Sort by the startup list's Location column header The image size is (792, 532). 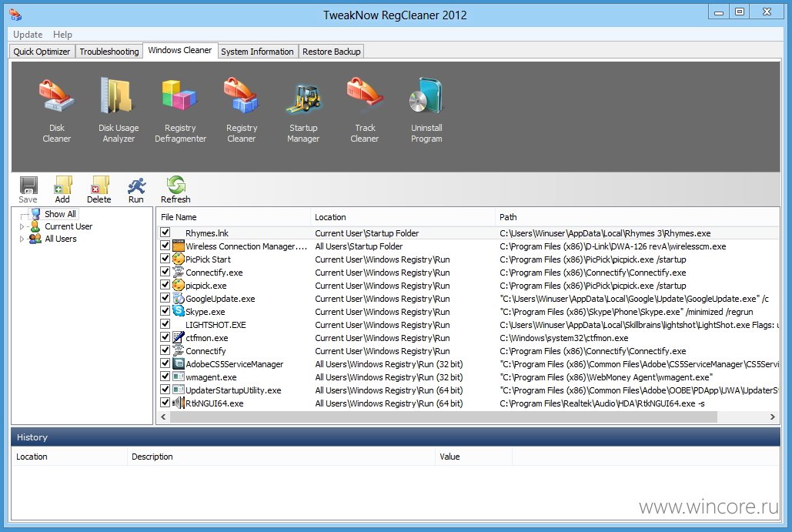[x=403, y=217]
